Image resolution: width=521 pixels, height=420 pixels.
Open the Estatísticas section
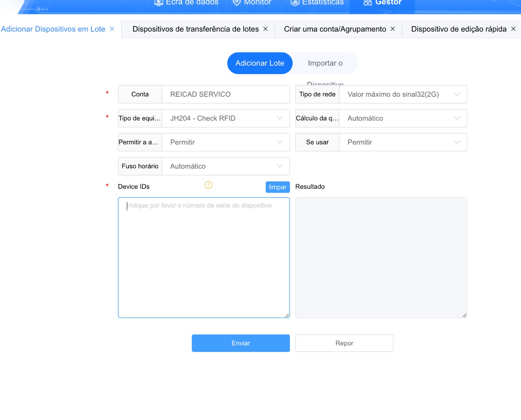317,3
